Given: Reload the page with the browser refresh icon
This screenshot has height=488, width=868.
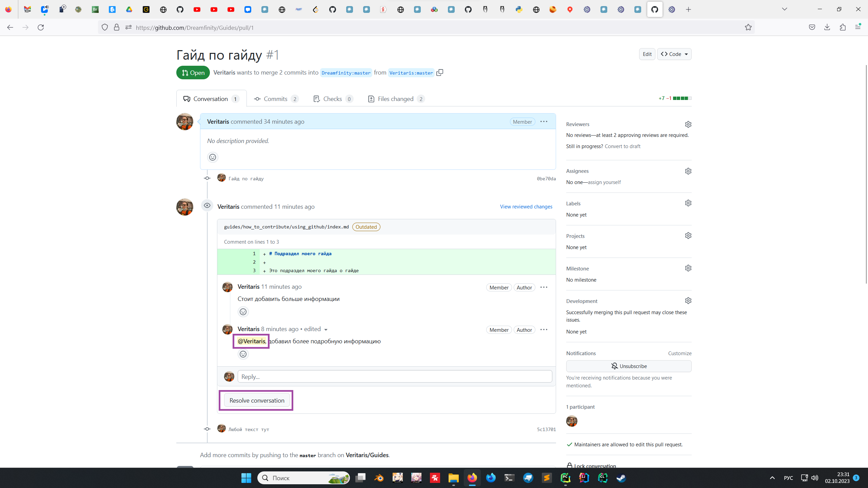Looking at the screenshot, I should coord(41,27).
